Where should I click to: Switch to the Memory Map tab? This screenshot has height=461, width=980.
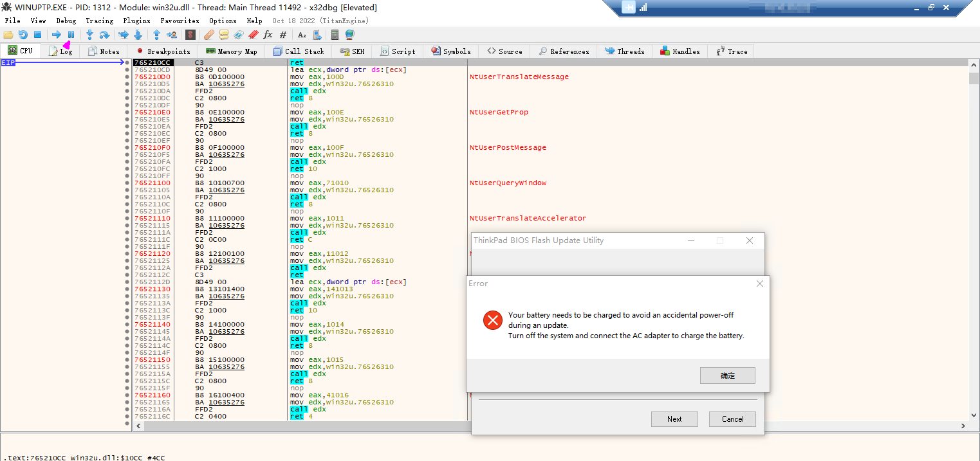[x=232, y=51]
